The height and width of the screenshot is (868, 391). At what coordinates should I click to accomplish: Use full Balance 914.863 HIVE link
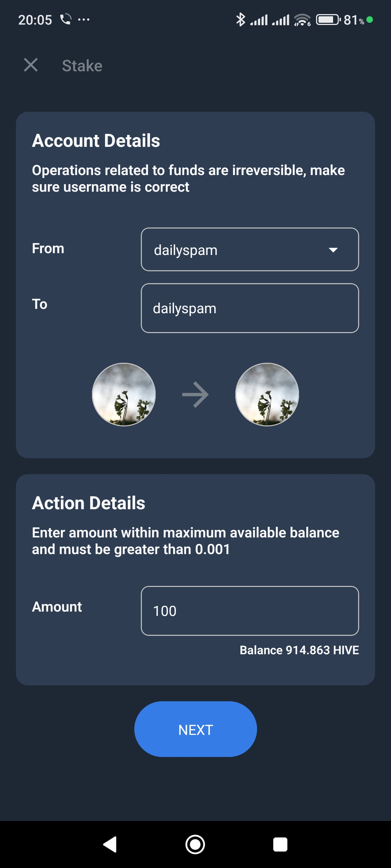point(299,650)
